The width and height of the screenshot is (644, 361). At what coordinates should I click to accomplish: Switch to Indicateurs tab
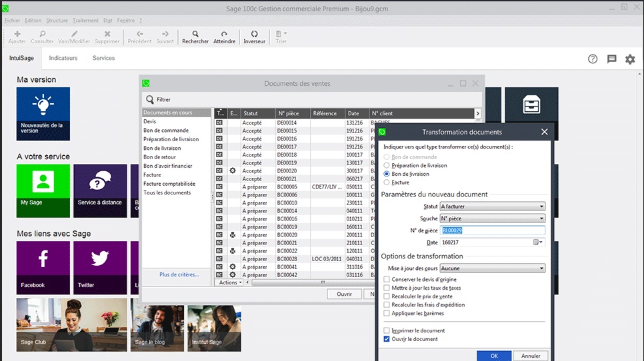63,58
